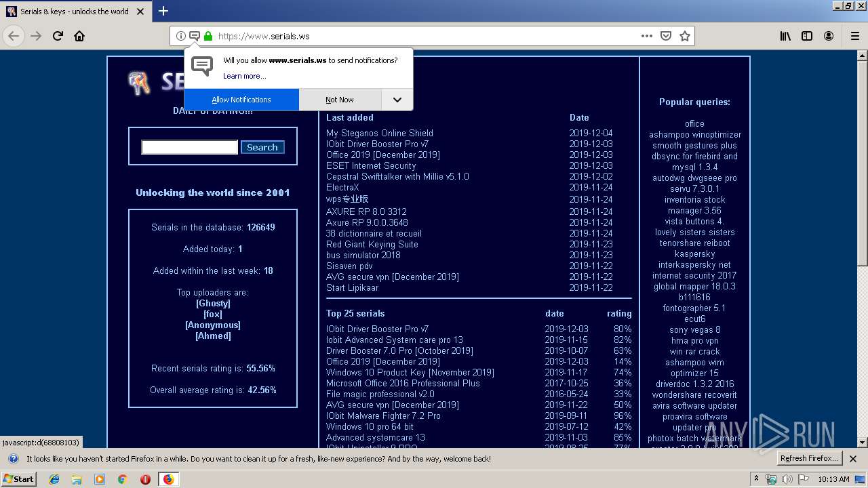The image size is (868, 488).
Task: Toggle the sidebar view icon
Action: (807, 36)
